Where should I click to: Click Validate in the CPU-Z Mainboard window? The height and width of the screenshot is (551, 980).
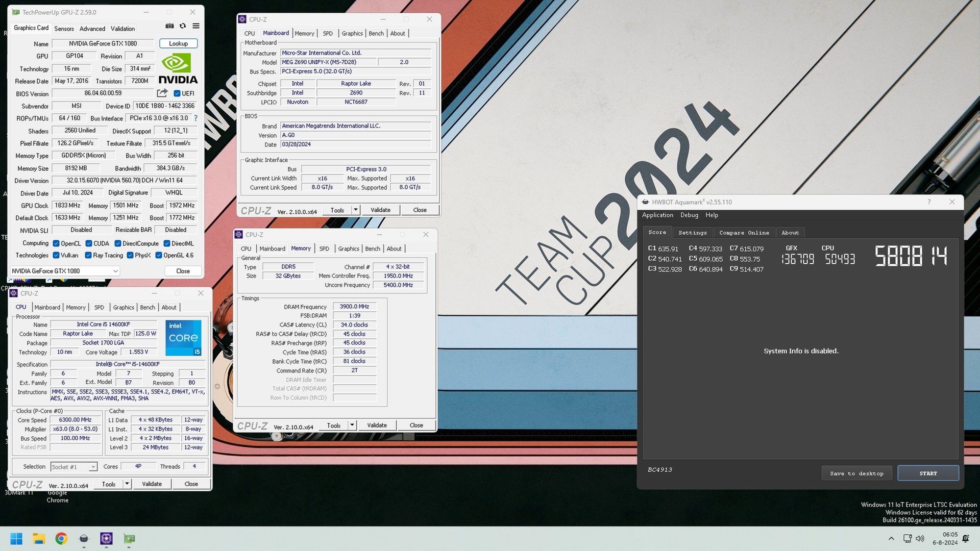[380, 210]
